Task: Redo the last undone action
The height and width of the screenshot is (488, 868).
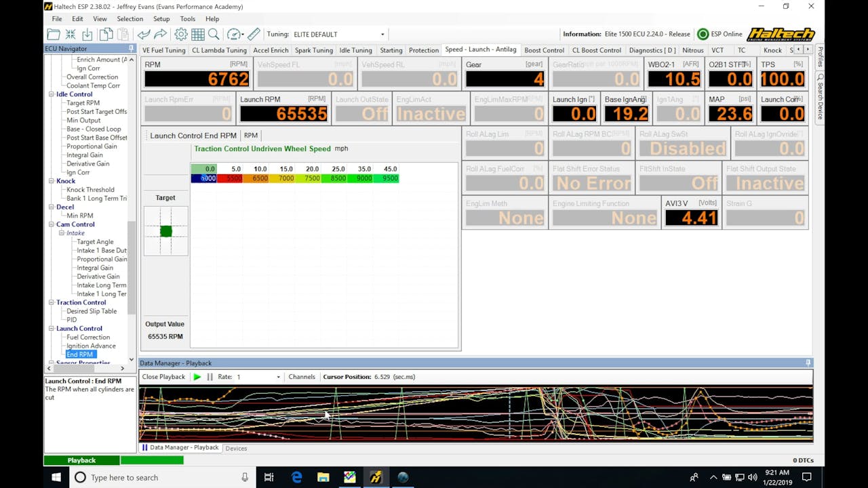Action: (x=160, y=33)
